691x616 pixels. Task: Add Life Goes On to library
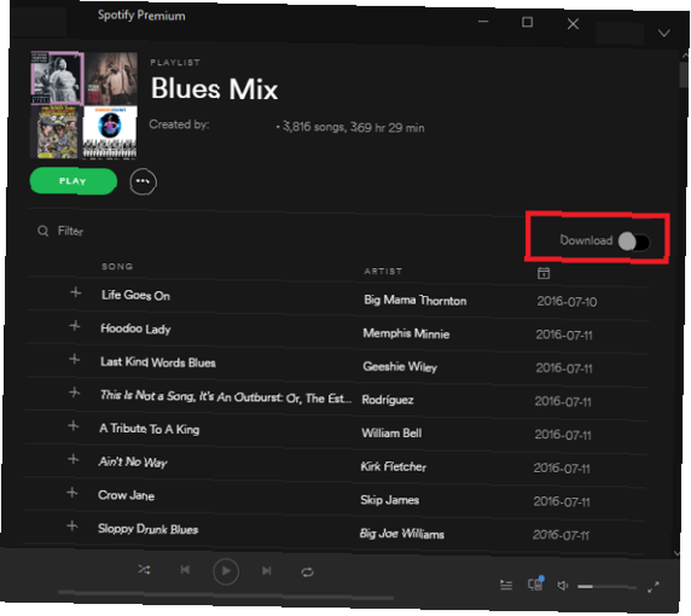click(76, 292)
